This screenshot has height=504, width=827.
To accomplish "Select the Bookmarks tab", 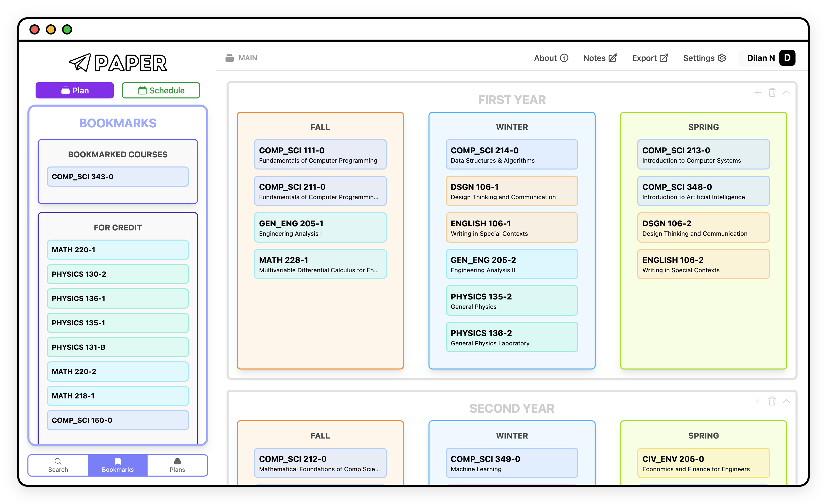I will 117,465.
